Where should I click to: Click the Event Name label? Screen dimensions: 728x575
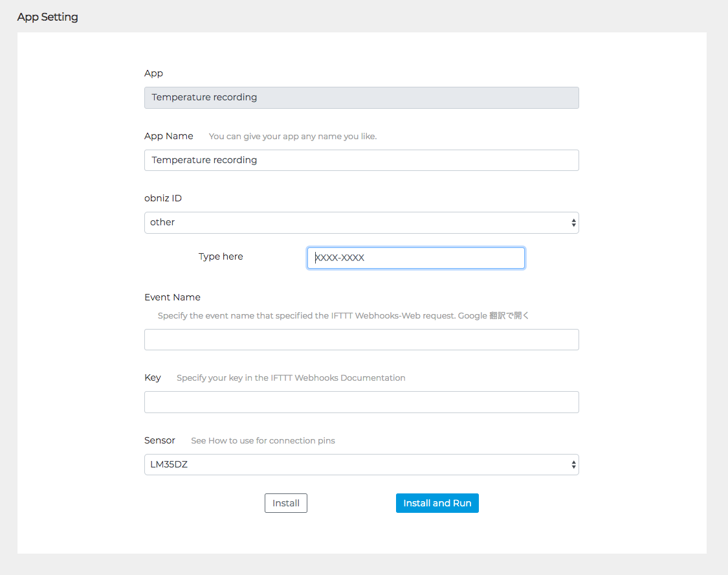click(x=172, y=297)
